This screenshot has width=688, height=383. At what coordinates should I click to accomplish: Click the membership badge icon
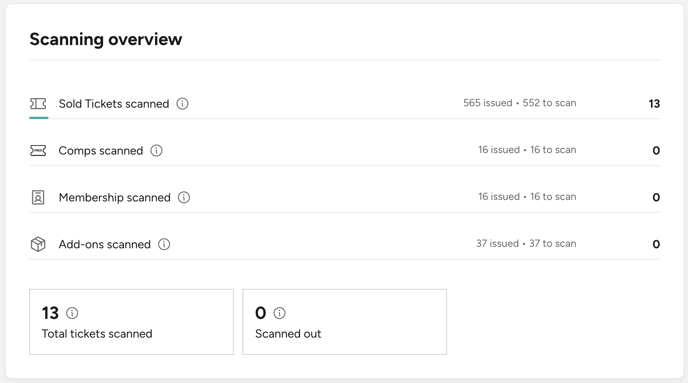click(x=38, y=197)
